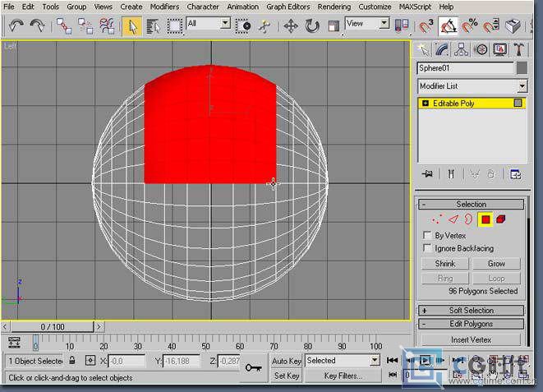Toggle the Spinner Snap icon
Screen dimensions: 543x392
coord(491,26)
